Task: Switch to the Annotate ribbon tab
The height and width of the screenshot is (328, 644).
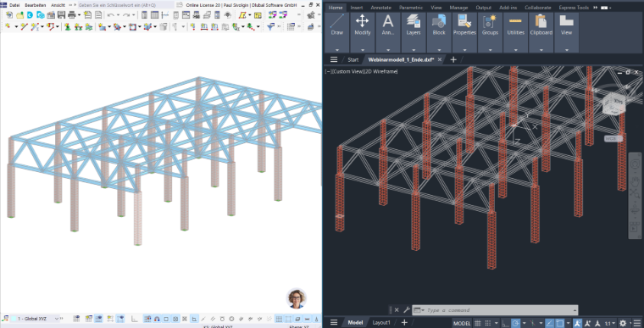Action: pos(380,8)
